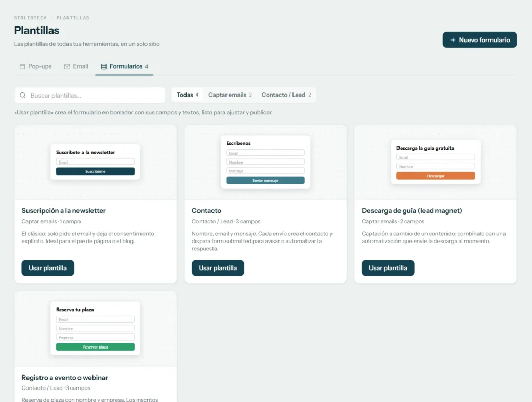The height and width of the screenshot is (402, 532).
Task: Open the newsletter subscription form preview
Action: (96, 162)
